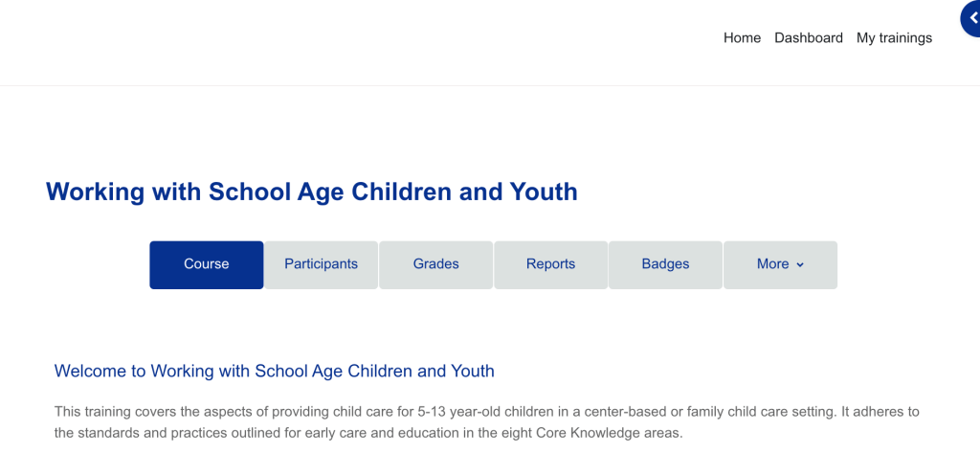Select the active Course tab
This screenshot has height=453, width=980.
coord(206,264)
